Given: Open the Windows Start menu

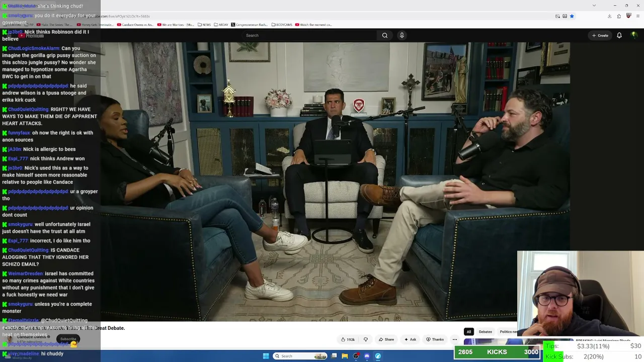Looking at the screenshot, I should click(266, 356).
